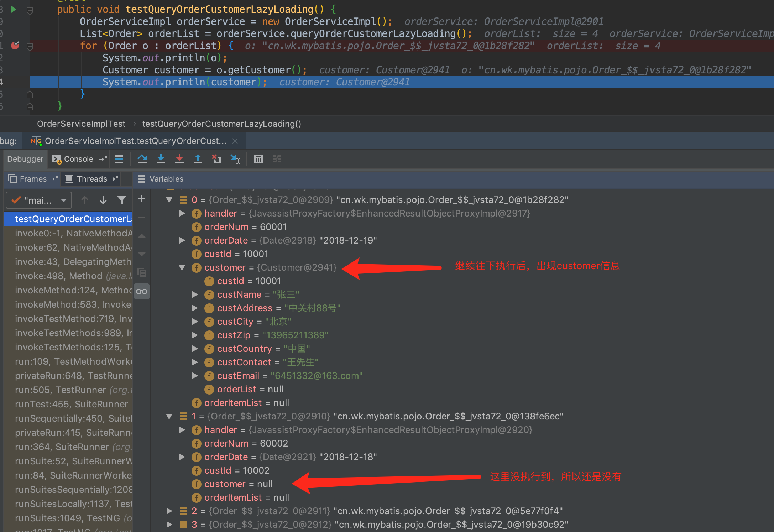Close the OrderServiceImplTest debug session tab
This screenshot has height=532, width=774.
(x=235, y=141)
